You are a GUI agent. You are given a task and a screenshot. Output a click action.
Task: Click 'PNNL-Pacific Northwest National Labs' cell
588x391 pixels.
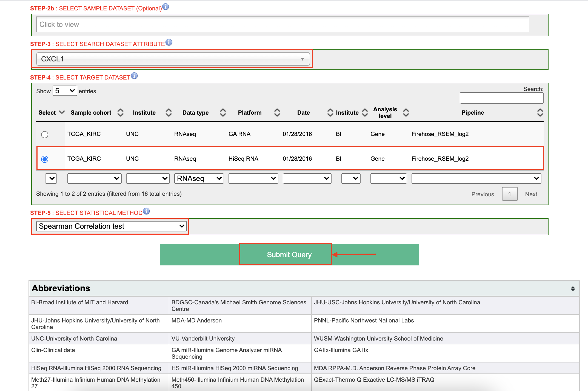click(445, 324)
